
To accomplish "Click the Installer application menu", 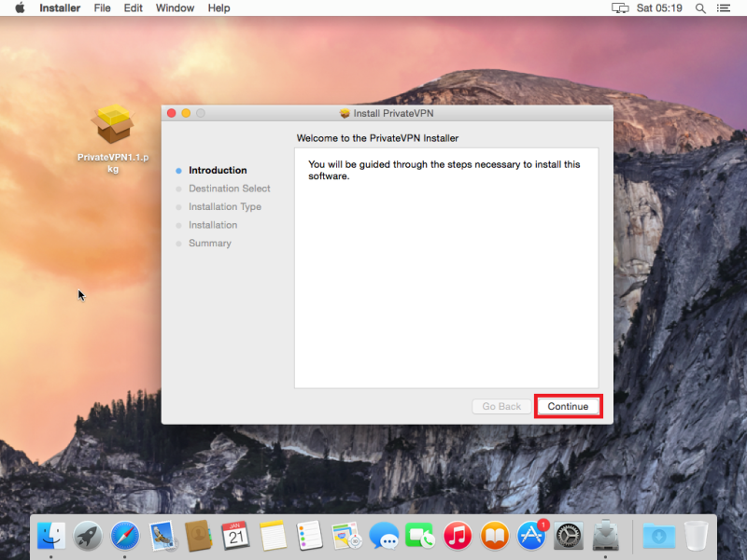I will (60, 8).
